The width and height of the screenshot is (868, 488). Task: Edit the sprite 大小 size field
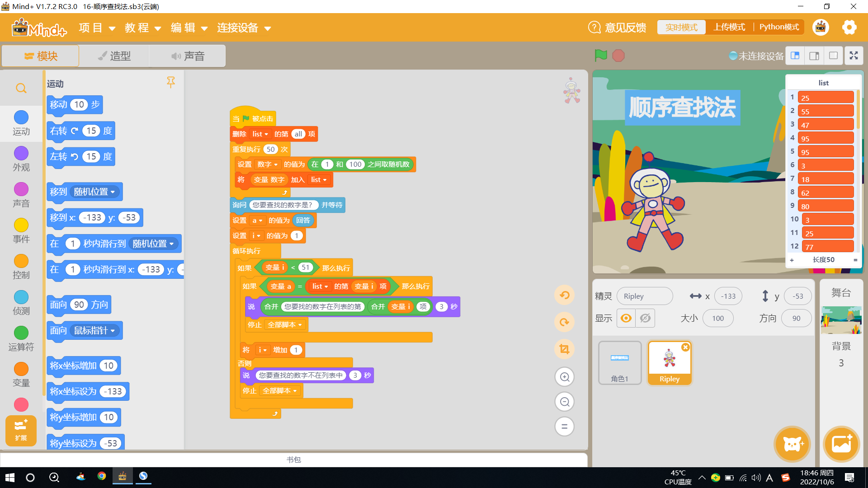(x=718, y=319)
